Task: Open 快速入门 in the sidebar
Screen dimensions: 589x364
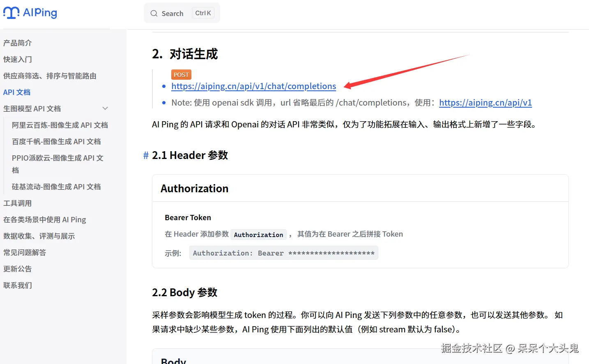Action: (x=18, y=59)
